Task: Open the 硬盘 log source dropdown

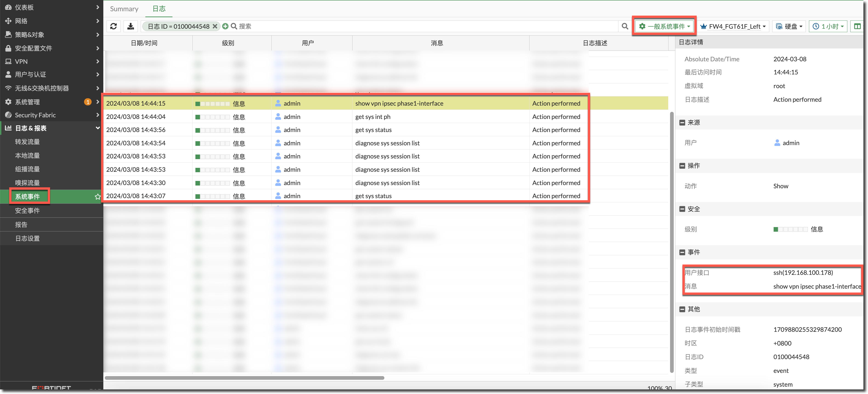Action: (789, 26)
